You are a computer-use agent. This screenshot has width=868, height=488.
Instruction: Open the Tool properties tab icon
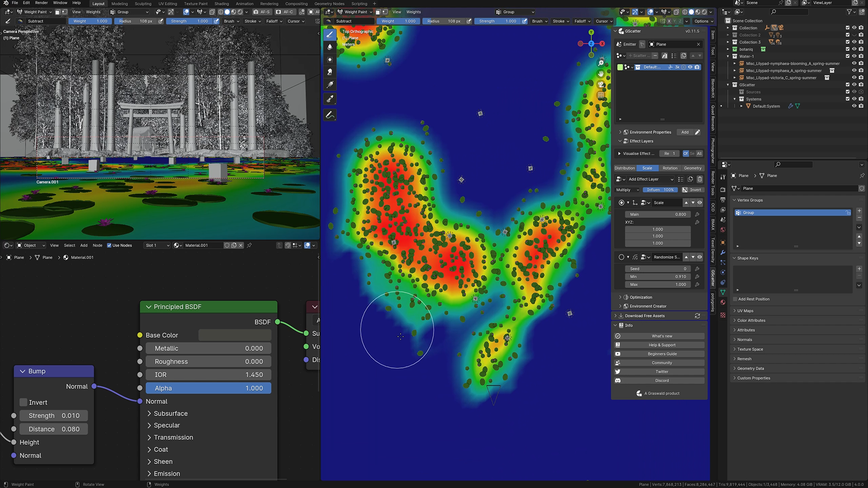tap(723, 177)
